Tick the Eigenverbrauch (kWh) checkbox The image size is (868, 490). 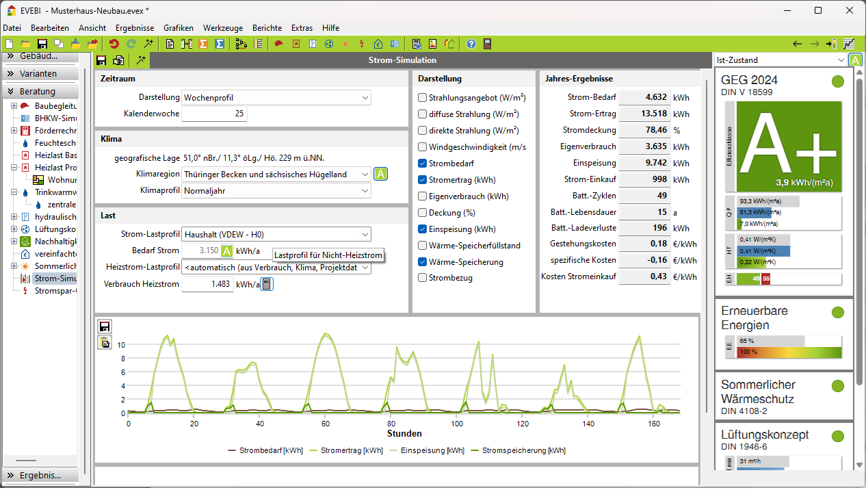(422, 196)
